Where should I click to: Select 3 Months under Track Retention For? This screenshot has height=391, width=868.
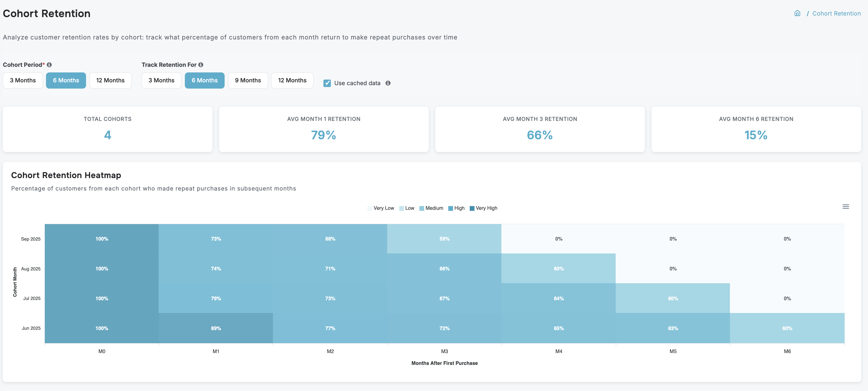[x=162, y=80]
